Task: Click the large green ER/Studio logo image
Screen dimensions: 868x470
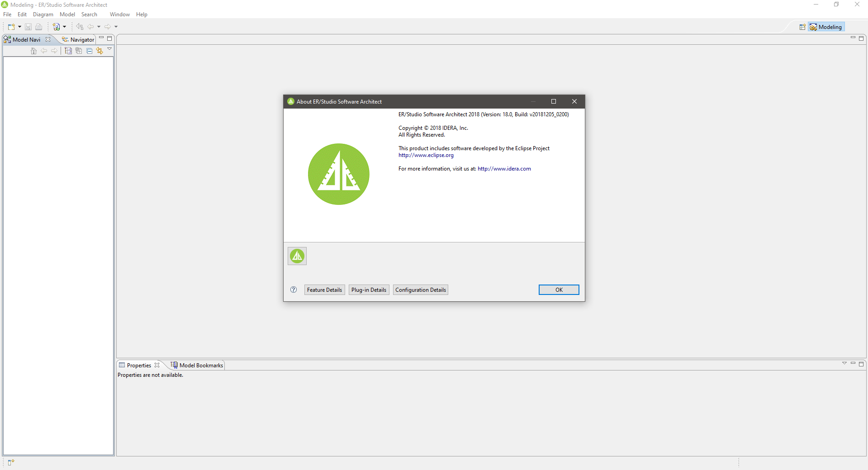Action: click(339, 174)
